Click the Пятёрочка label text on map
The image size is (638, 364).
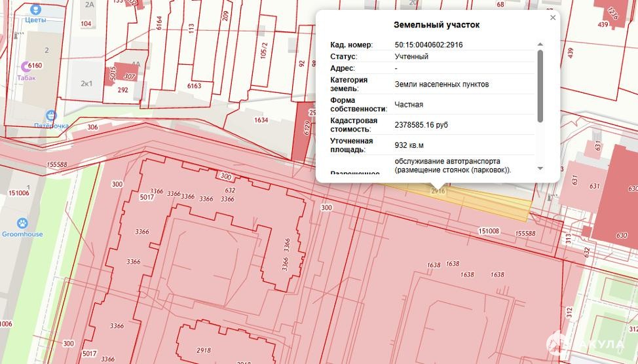52,125
